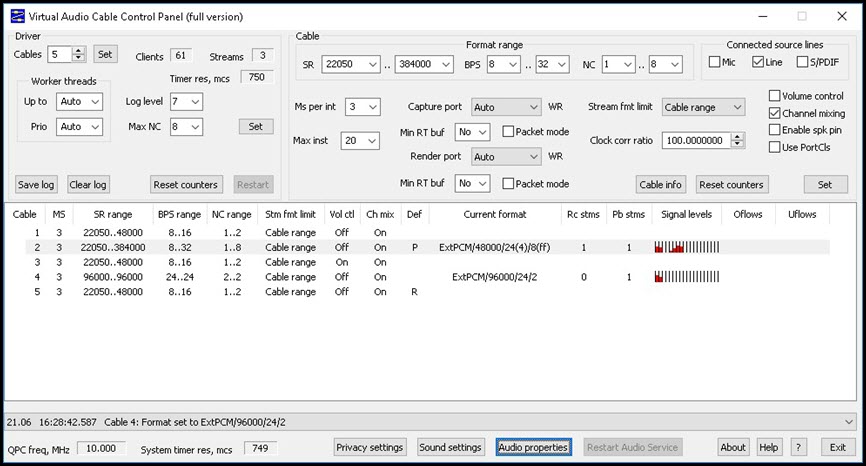Enable the Volume control checkbox
This screenshot has width=866, height=466.
(x=774, y=96)
